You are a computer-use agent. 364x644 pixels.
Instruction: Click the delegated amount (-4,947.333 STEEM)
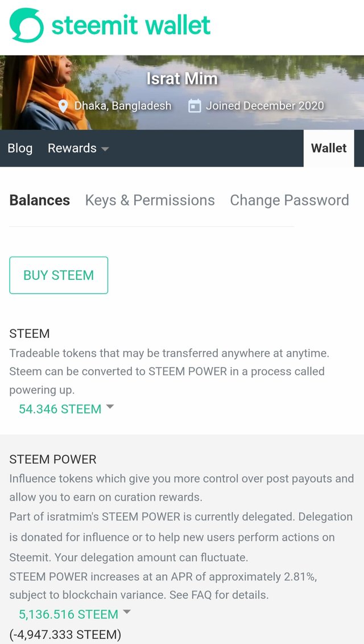(65, 634)
